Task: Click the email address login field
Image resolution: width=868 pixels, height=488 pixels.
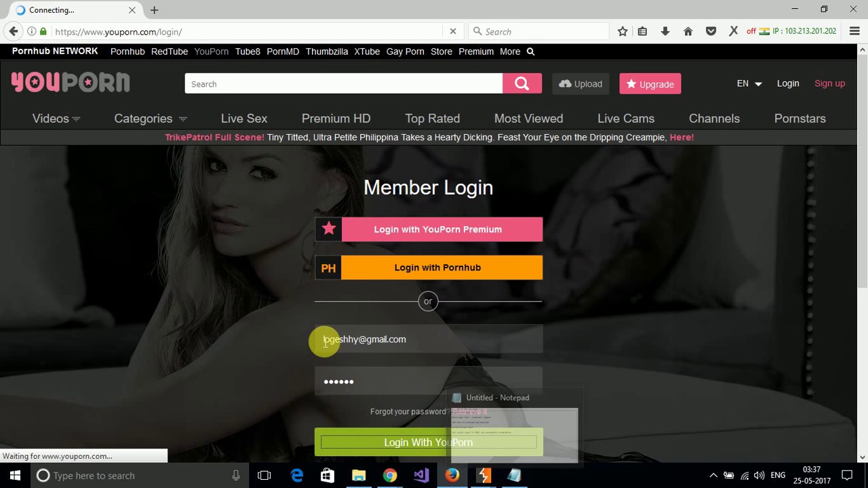Action: click(x=429, y=339)
